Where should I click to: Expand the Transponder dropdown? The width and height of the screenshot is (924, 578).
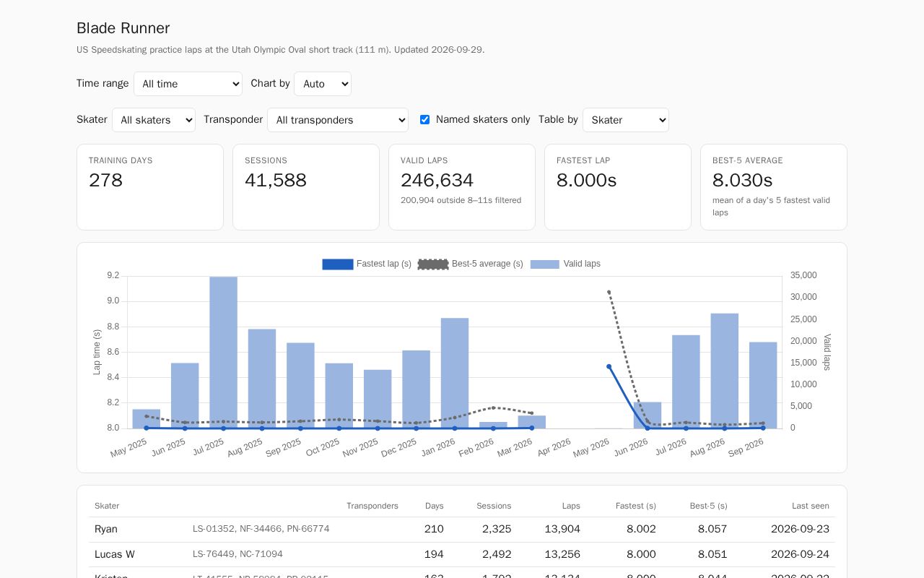point(338,120)
